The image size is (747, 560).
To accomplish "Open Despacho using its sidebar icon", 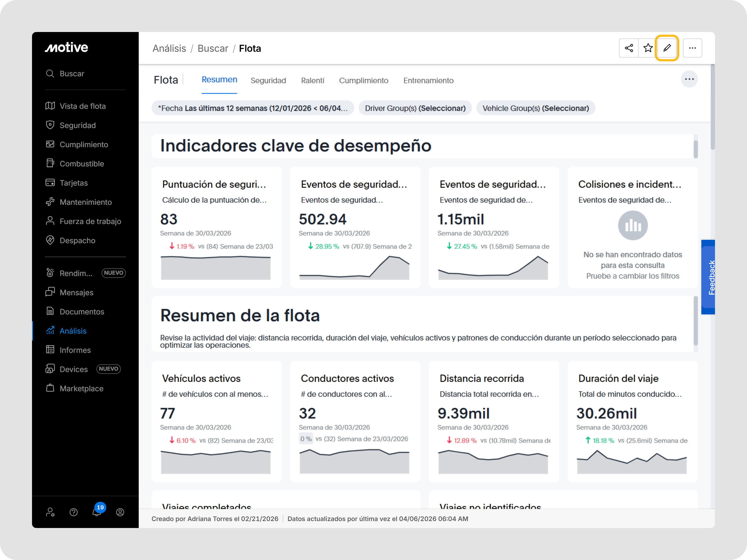I will coord(50,240).
